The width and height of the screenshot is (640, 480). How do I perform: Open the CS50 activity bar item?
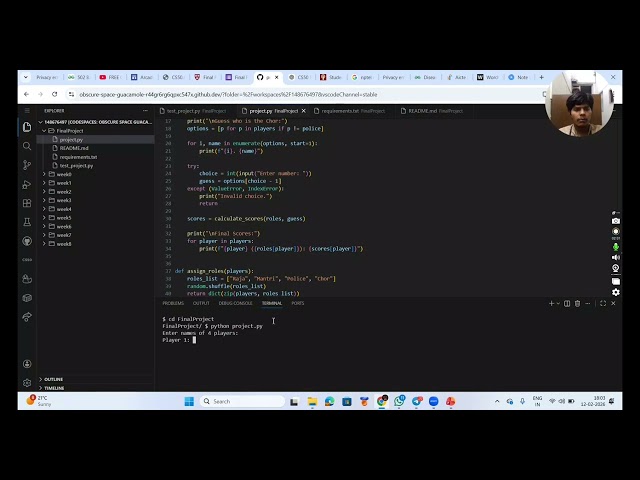coord(27,260)
